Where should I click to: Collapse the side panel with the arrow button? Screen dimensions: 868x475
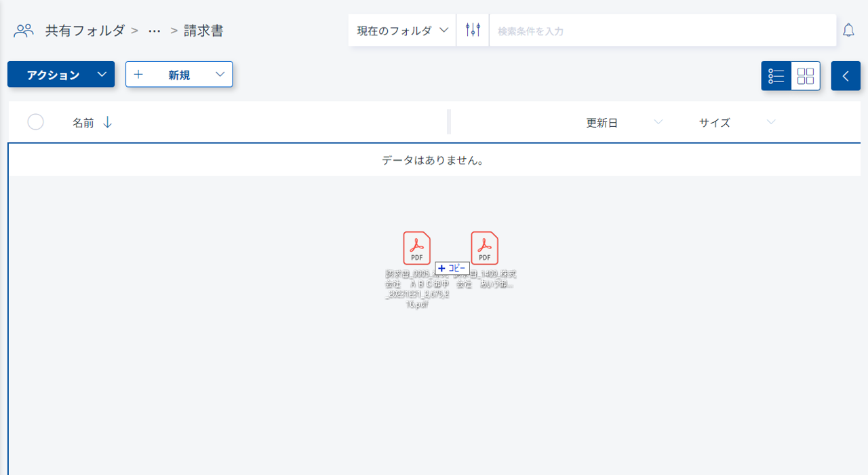846,76
